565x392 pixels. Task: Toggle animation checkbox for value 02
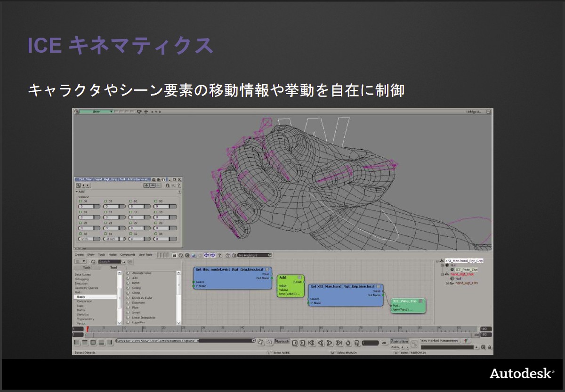(130, 201)
